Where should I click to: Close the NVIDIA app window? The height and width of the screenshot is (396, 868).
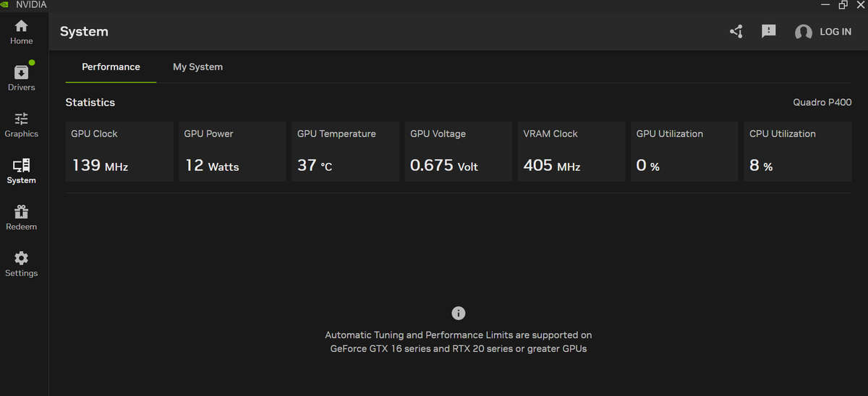point(860,4)
